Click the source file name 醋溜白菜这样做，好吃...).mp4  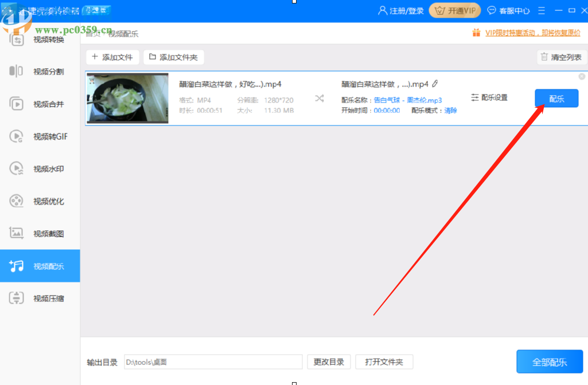click(x=230, y=84)
